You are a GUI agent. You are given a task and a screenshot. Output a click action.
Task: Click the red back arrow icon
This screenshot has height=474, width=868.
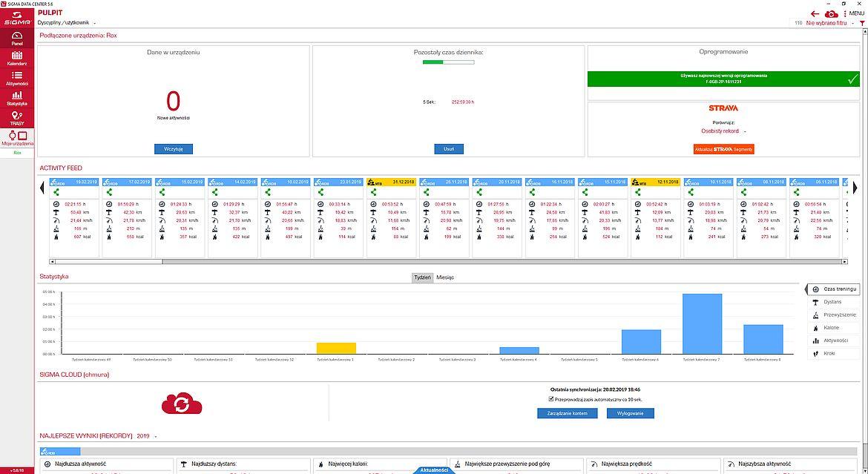pyautogui.click(x=815, y=13)
